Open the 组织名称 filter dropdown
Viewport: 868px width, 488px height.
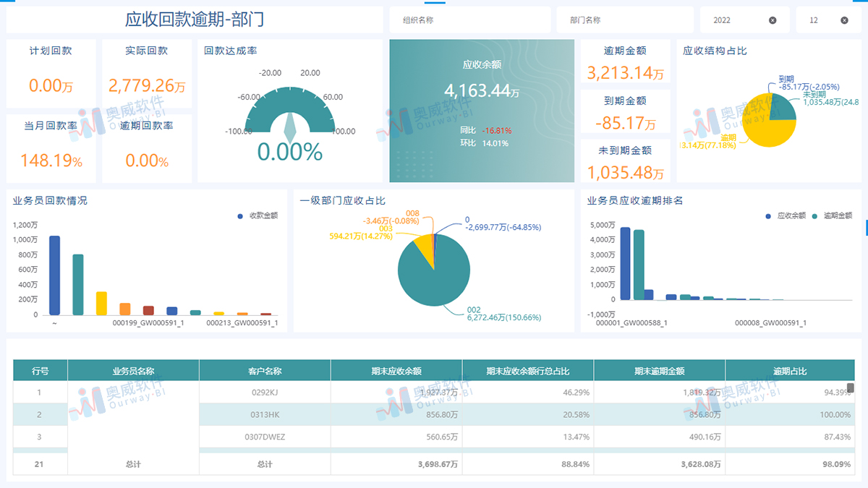tap(469, 20)
